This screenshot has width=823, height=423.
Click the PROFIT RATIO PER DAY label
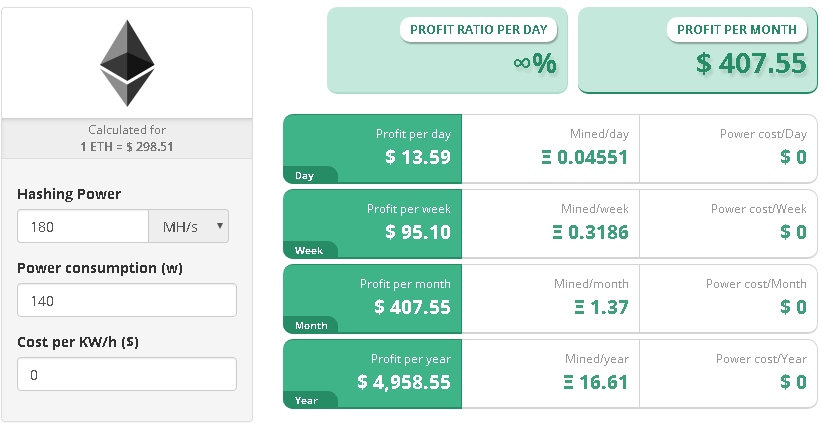pyautogui.click(x=478, y=29)
